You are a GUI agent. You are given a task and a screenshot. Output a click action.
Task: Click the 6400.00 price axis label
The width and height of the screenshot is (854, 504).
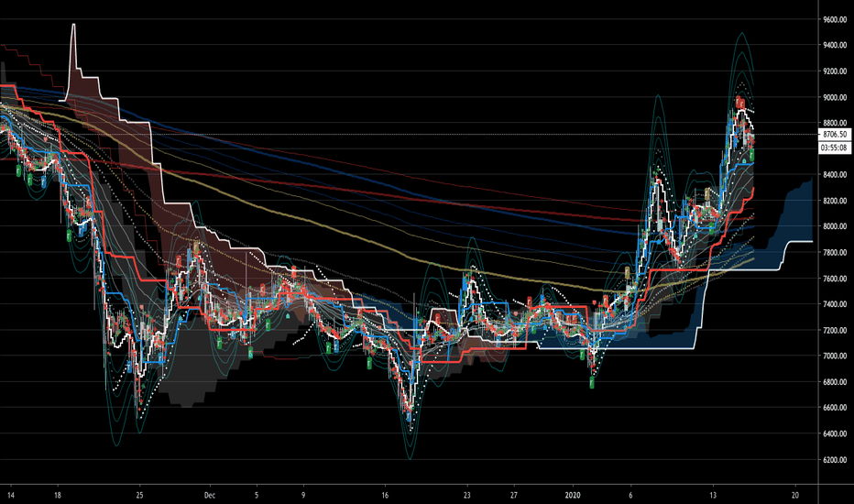835,433
